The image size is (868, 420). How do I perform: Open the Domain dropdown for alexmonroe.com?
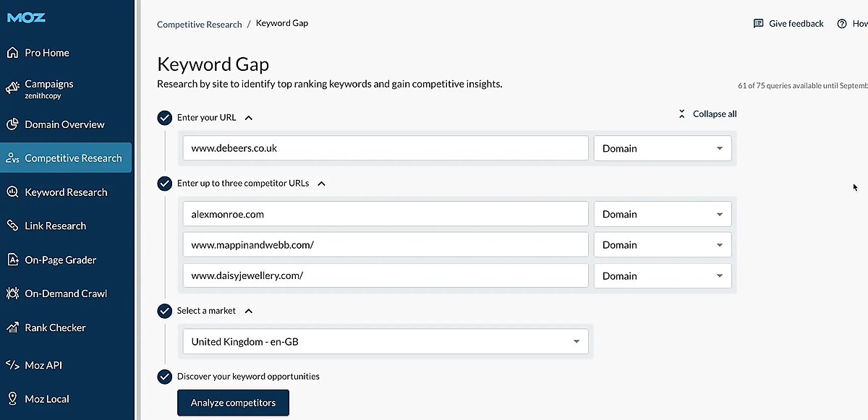coord(662,214)
